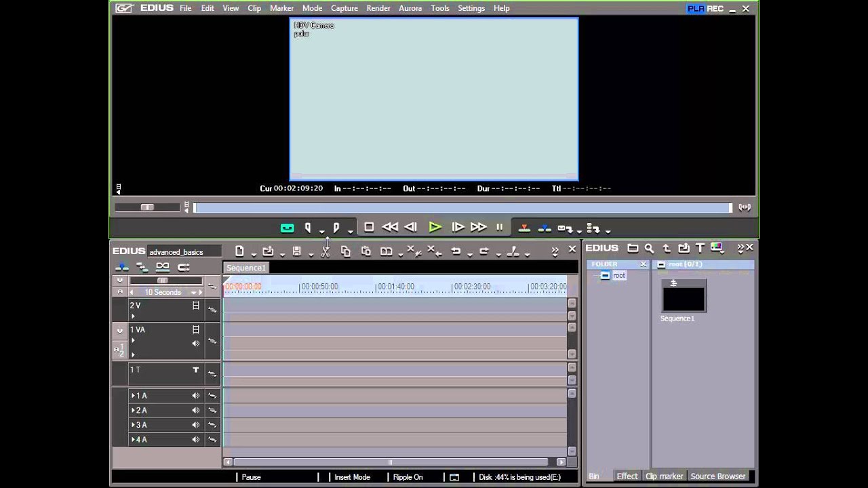This screenshot has height=488, width=868.
Task: Open the dropdown arrow beside the save icon
Action: pos(311,255)
